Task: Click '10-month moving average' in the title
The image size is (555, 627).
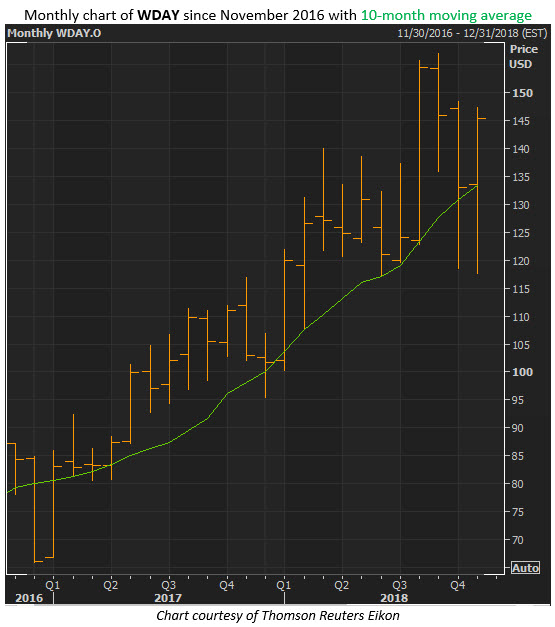Action: click(446, 15)
